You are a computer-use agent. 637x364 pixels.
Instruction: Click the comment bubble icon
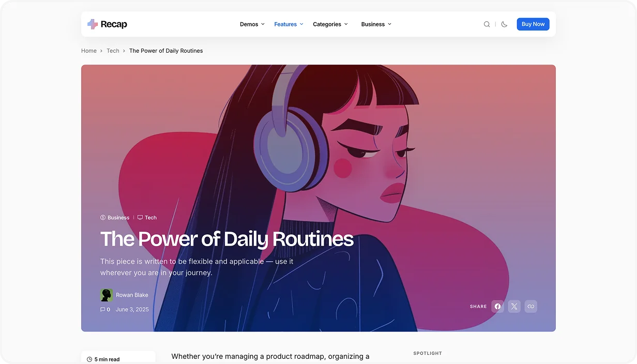[102, 310]
